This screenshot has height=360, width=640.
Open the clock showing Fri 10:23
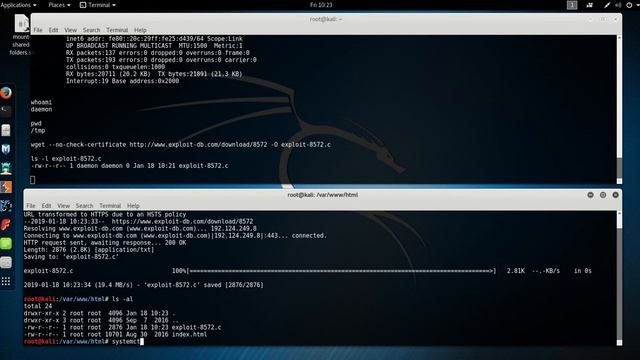[x=321, y=5]
